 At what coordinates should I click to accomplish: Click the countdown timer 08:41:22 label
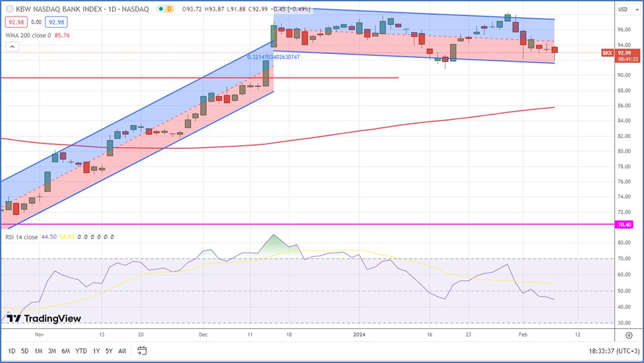[628, 59]
